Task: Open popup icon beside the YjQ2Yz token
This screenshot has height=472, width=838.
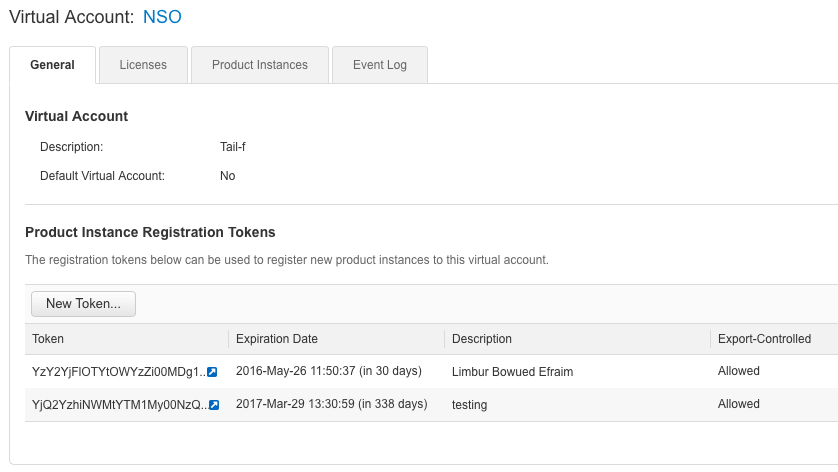Action: [213, 405]
